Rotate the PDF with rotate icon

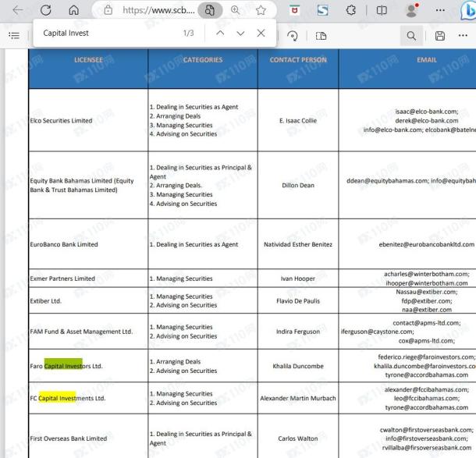tap(293, 36)
